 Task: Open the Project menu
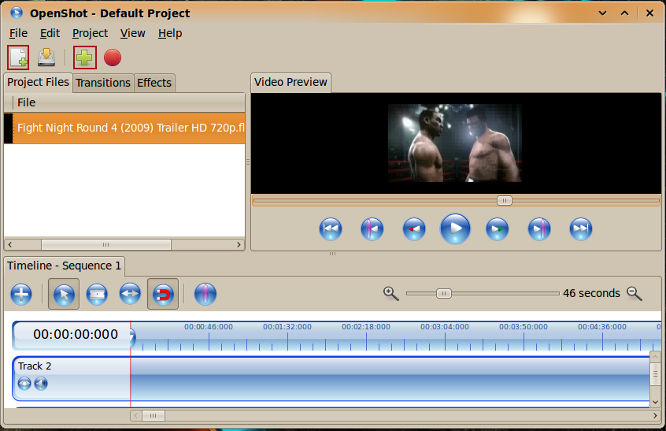[x=90, y=33]
